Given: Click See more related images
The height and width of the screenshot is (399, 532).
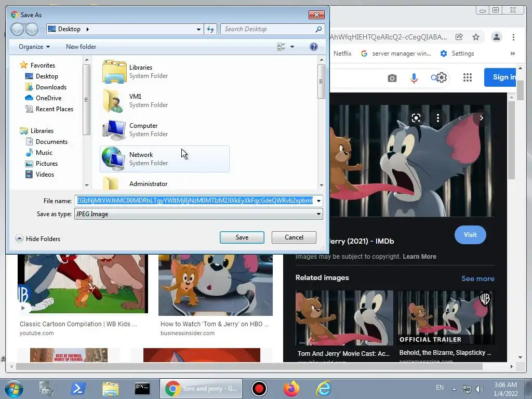Looking at the screenshot, I should (477, 278).
